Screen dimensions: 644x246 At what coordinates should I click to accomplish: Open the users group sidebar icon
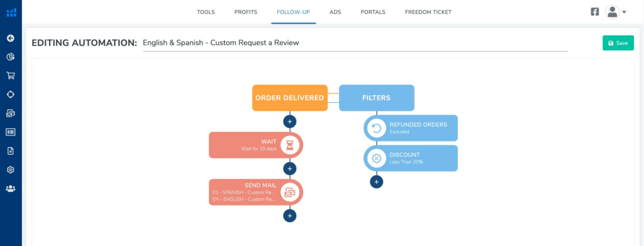[x=11, y=189]
